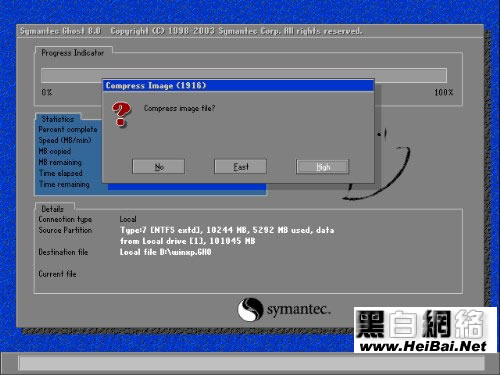Click the Progress Indicator tab label

pos(73,53)
